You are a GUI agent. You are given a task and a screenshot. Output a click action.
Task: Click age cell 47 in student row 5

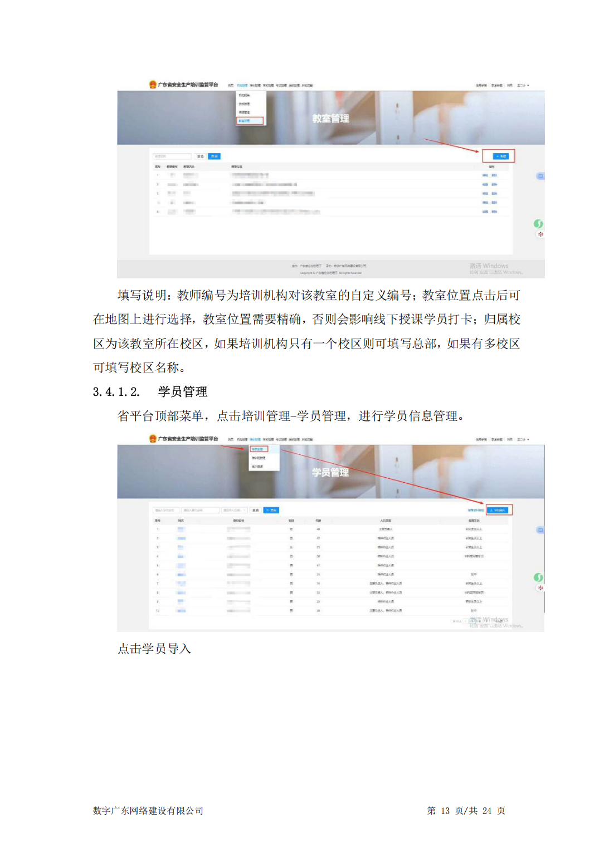click(318, 566)
